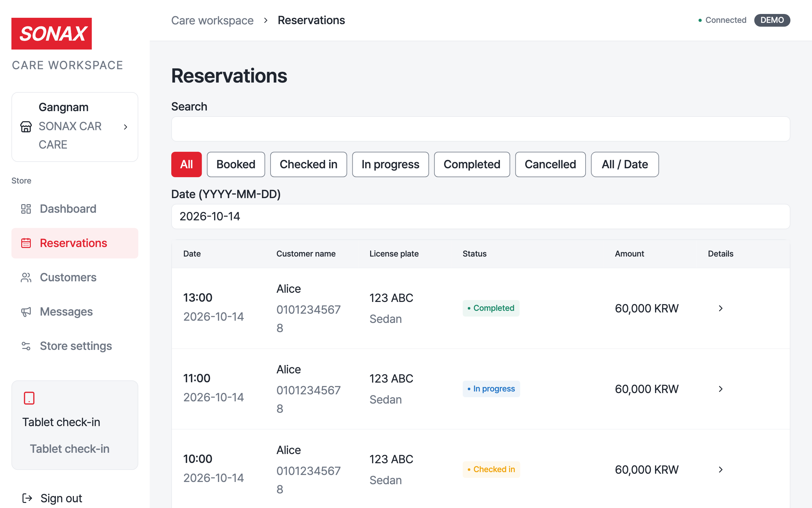Open the gray Tablet check-in link
This screenshot has width=812, height=508.
[70, 449]
